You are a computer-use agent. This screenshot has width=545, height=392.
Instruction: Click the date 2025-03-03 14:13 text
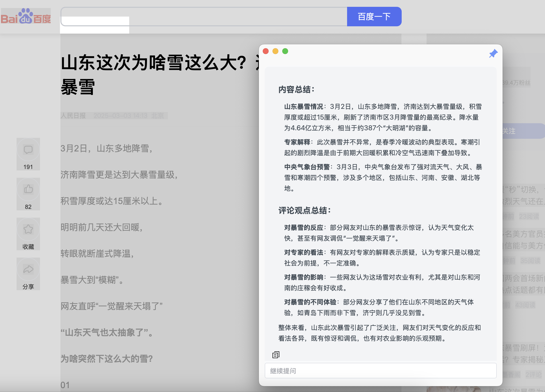[120, 115]
